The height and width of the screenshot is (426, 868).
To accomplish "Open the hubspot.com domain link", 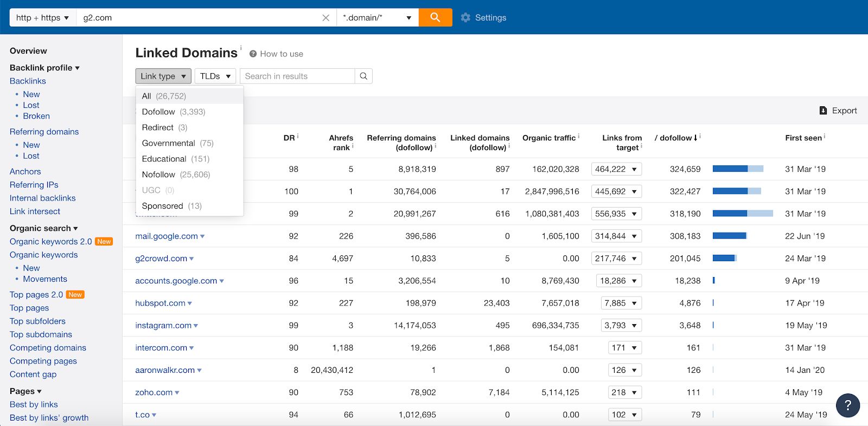I will [160, 303].
